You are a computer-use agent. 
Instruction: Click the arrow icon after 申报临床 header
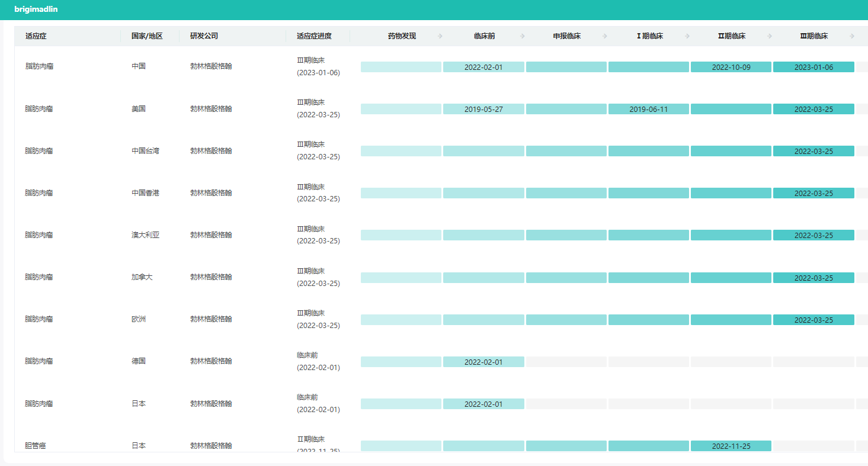[x=605, y=36]
